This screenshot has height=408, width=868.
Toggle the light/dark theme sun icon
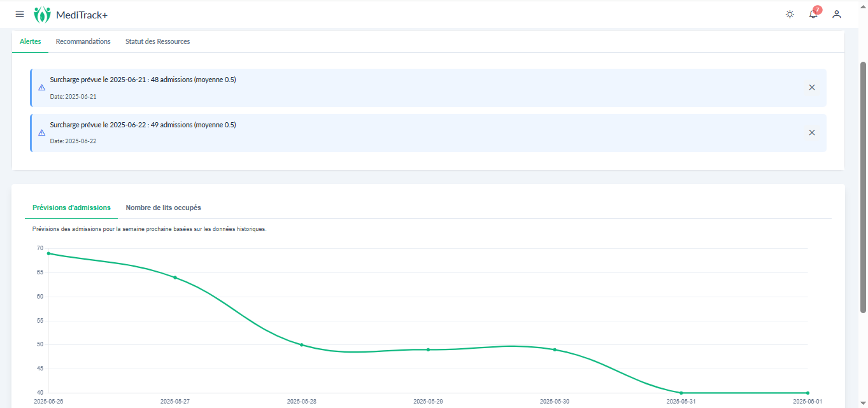(x=790, y=14)
